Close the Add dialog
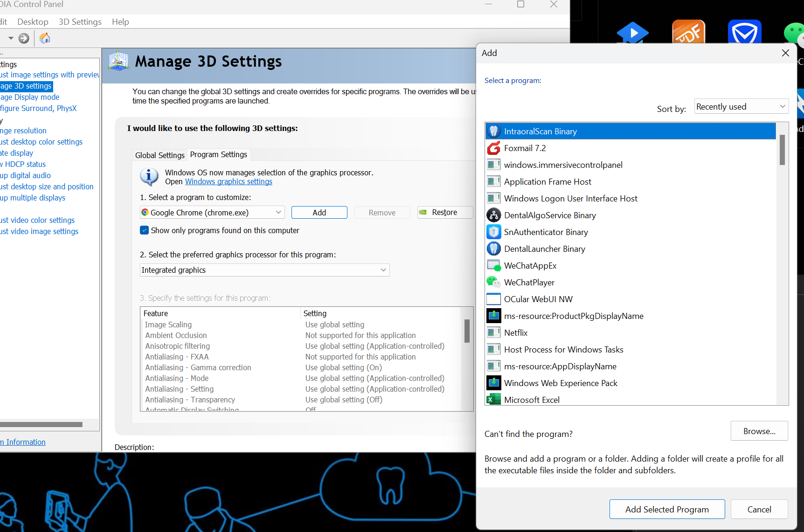804x532 pixels. [785, 53]
